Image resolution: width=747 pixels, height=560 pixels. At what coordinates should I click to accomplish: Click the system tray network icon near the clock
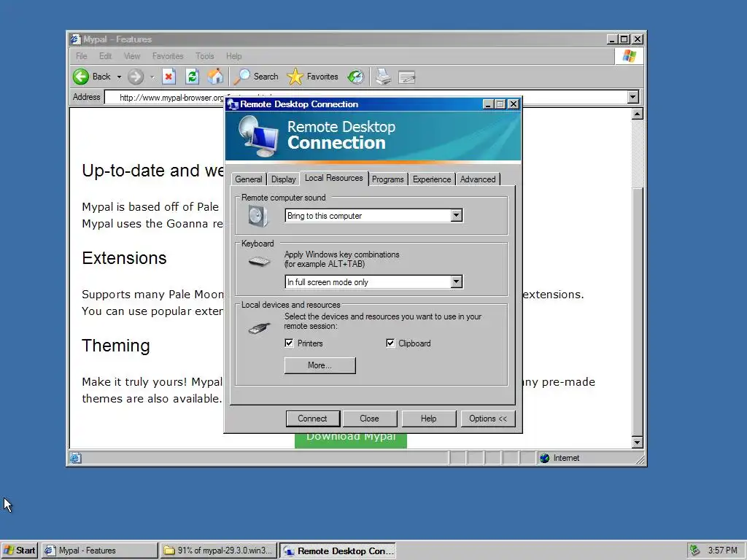(694, 551)
